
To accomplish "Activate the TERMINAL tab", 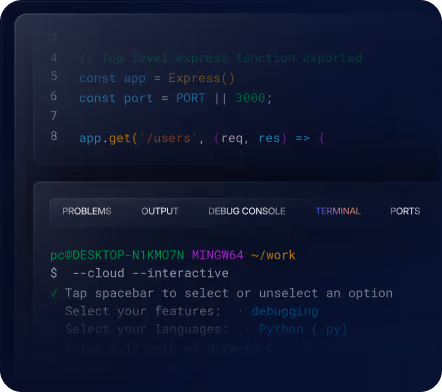I will 338,211.
